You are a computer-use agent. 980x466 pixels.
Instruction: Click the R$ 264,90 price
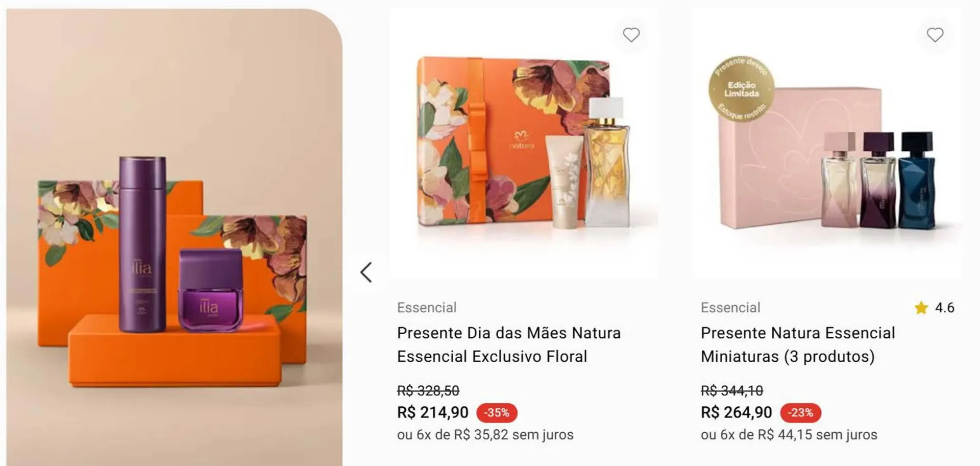pos(737,412)
